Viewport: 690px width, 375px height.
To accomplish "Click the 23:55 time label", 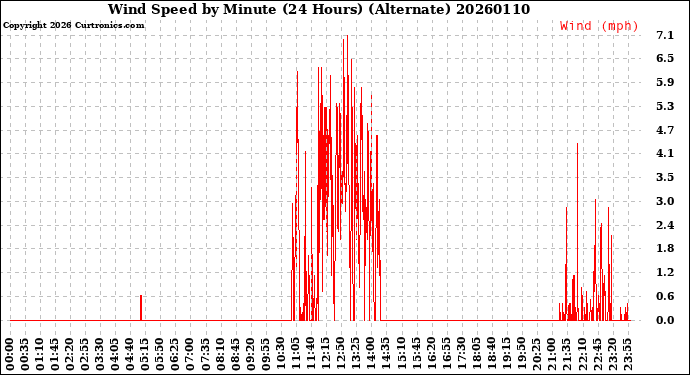I will [627, 354].
